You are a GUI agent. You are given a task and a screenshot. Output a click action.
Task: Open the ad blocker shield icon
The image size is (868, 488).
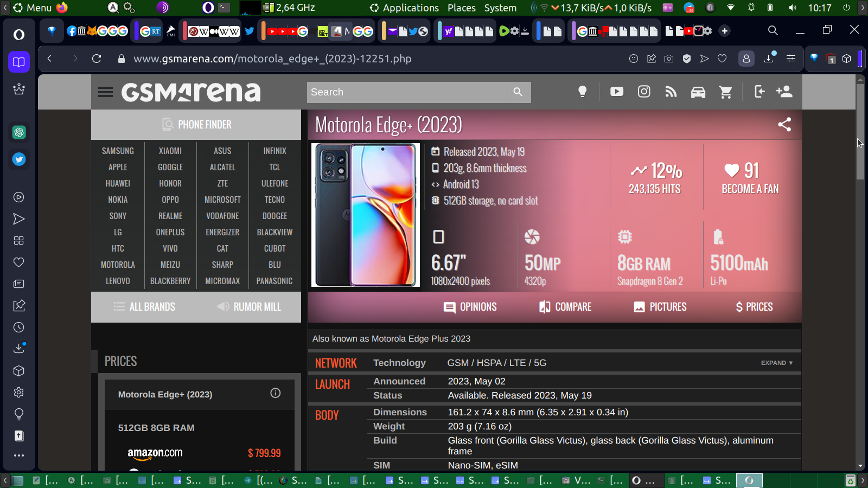[687, 59]
